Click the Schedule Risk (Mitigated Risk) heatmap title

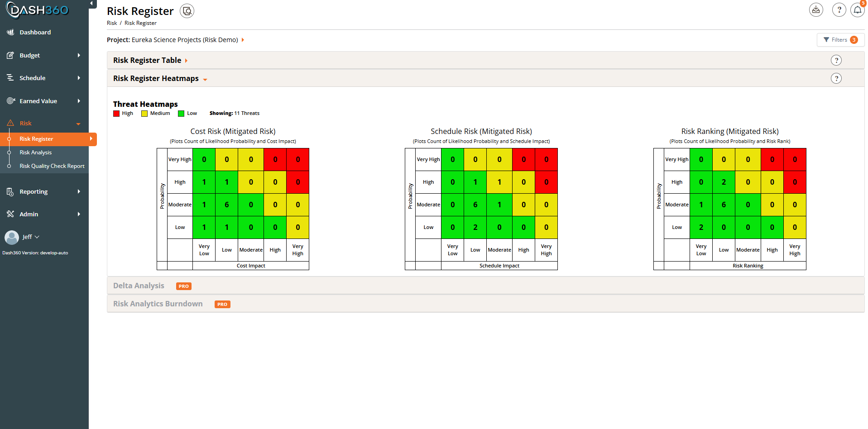[481, 131]
